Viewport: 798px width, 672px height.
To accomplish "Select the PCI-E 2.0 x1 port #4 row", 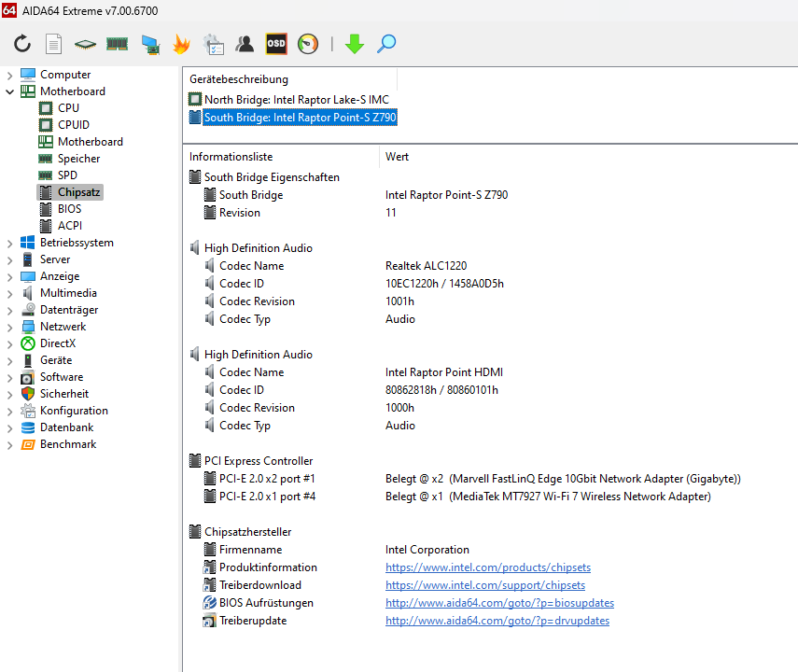I will 267,497.
